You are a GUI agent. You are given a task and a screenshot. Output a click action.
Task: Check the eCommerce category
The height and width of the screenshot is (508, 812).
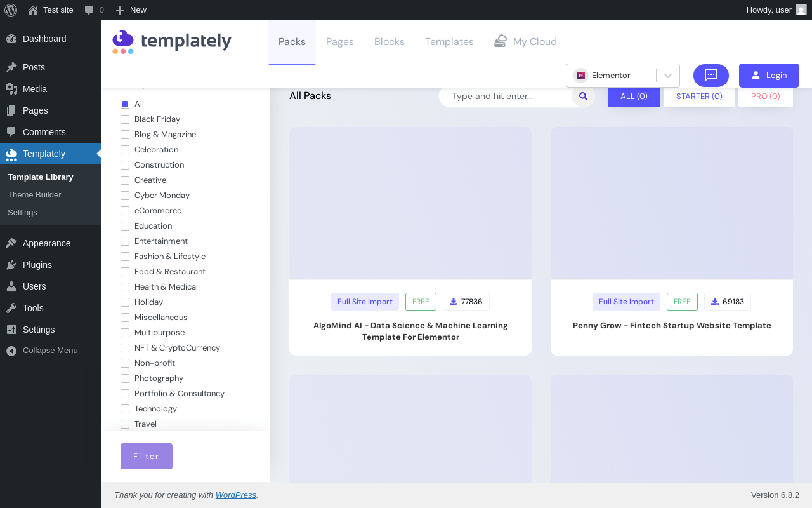125,211
